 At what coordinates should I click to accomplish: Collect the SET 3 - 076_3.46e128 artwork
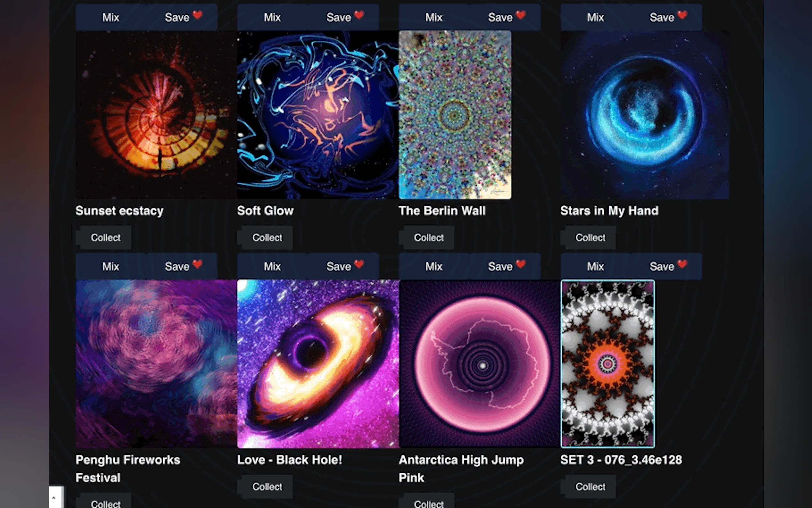tap(590, 487)
